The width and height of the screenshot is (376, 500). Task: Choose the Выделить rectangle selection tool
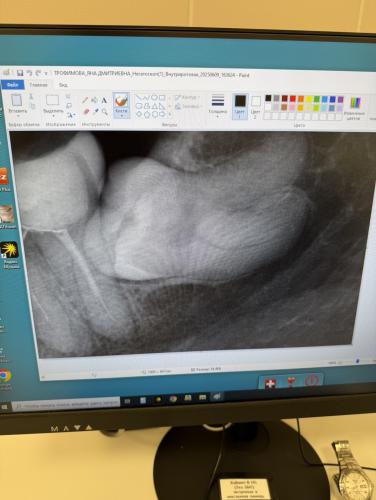click(x=53, y=100)
